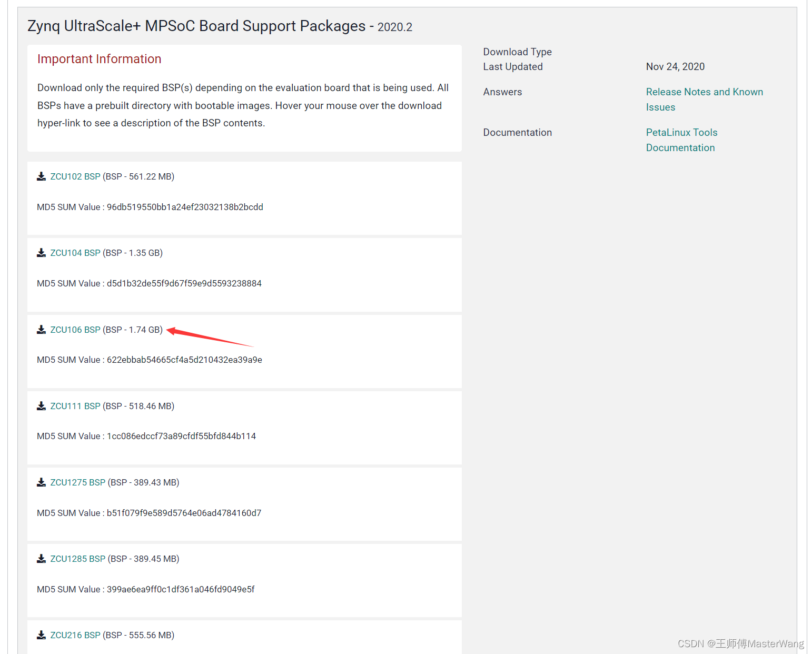The height and width of the screenshot is (654, 812).
Task: Click the download icon beside ZCU216 BSP
Action: pos(41,635)
